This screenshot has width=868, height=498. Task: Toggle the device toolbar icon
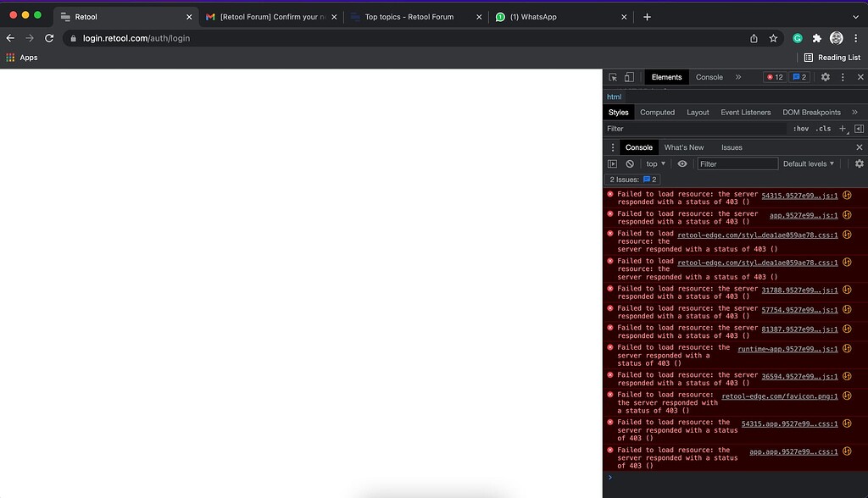pos(627,77)
